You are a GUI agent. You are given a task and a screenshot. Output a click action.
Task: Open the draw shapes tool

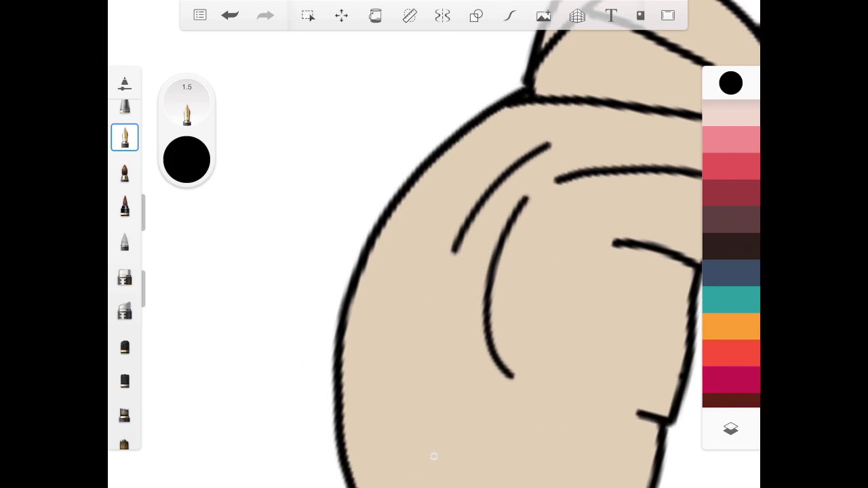click(476, 15)
